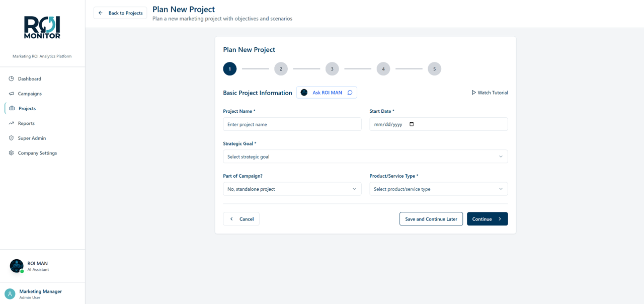The width and height of the screenshot is (644, 304).
Task: Click the Campaigns megaphone icon
Action: pyautogui.click(x=11, y=94)
